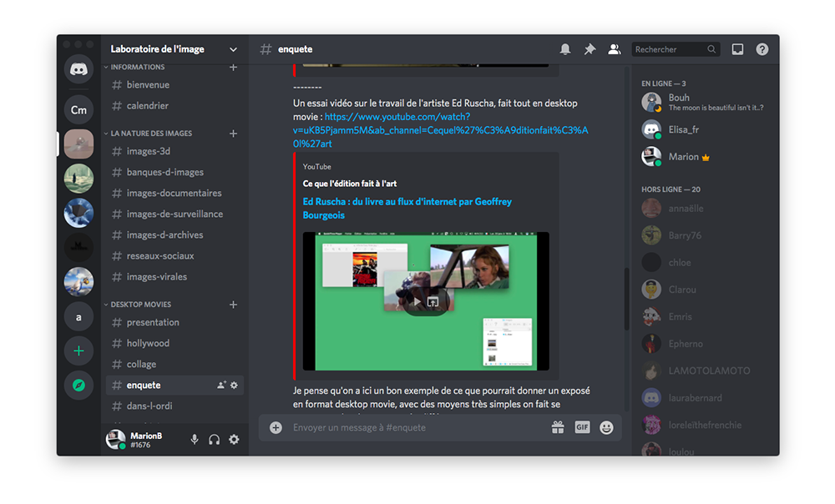Open offline member Barry76

tap(703, 235)
